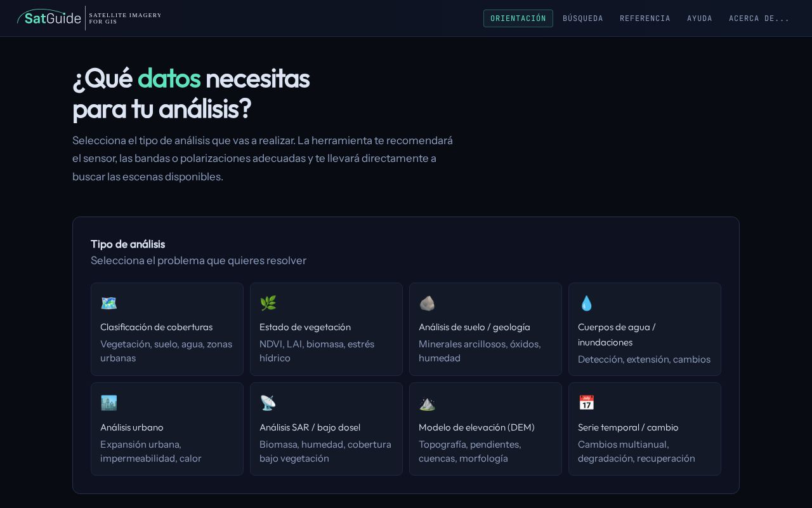The image size is (812, 508).
Task: Click 'Cambios multianual, degradación, recuperación' text
Action: tap(636, 451)
